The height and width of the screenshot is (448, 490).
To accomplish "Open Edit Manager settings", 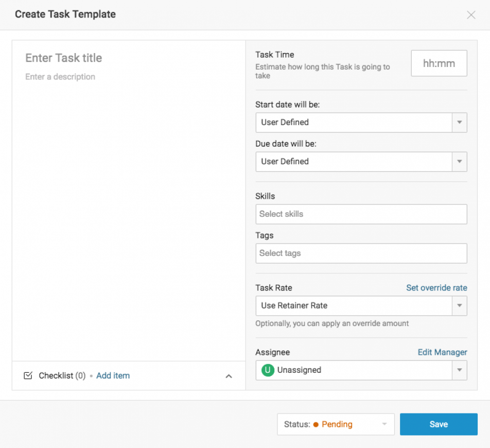I will [x=442, y=352].
